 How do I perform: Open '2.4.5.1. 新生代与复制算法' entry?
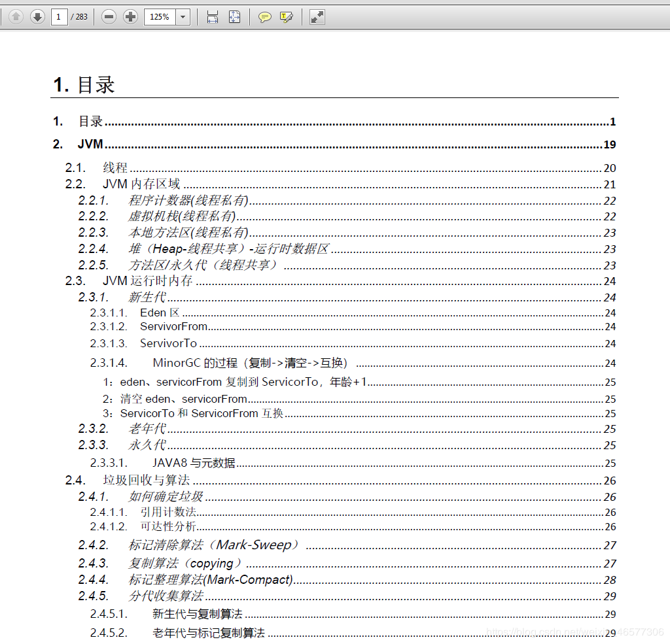pyautogui.click(x=353, y=614)
